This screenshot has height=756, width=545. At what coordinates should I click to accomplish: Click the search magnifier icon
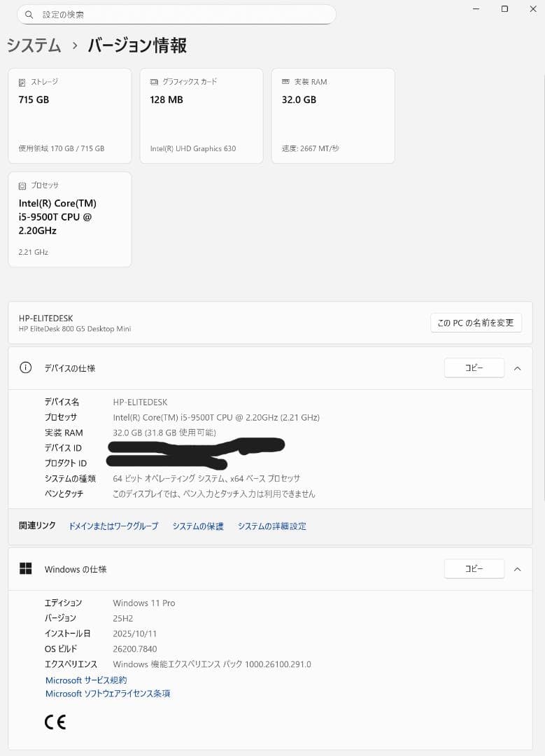point(29,15)
